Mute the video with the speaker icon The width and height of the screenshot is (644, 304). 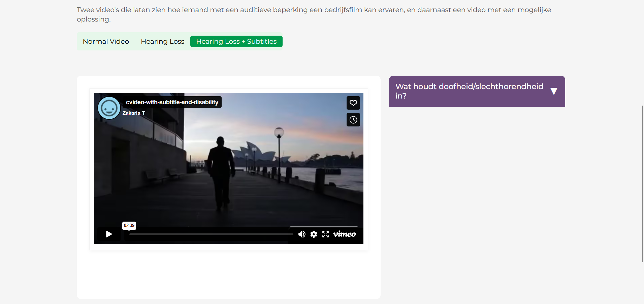click(302, 234)
